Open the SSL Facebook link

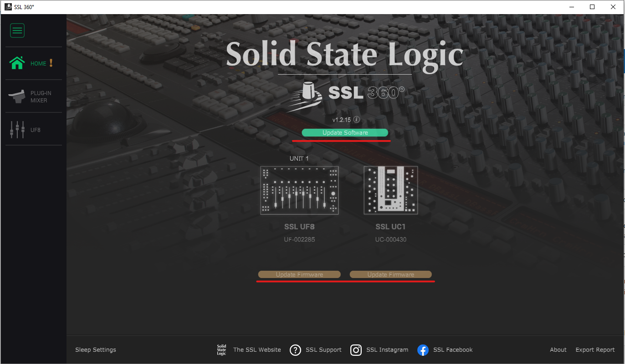(453, 349)
